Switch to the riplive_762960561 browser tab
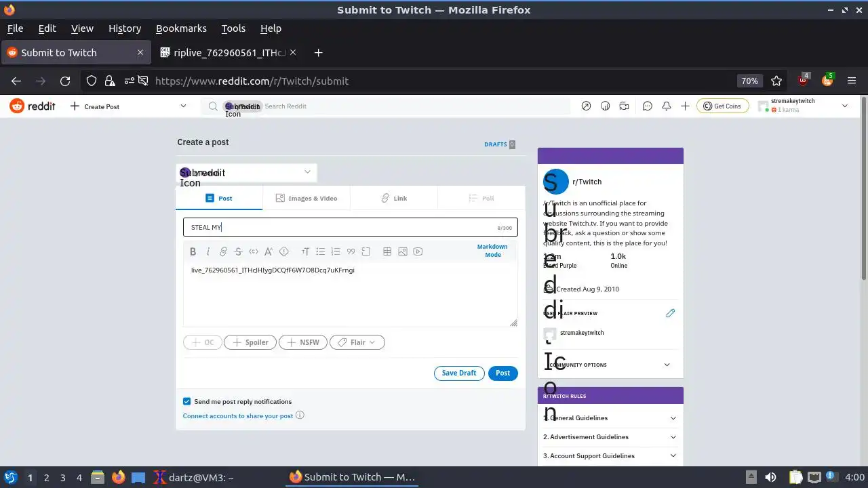 (x=227, y=53)
